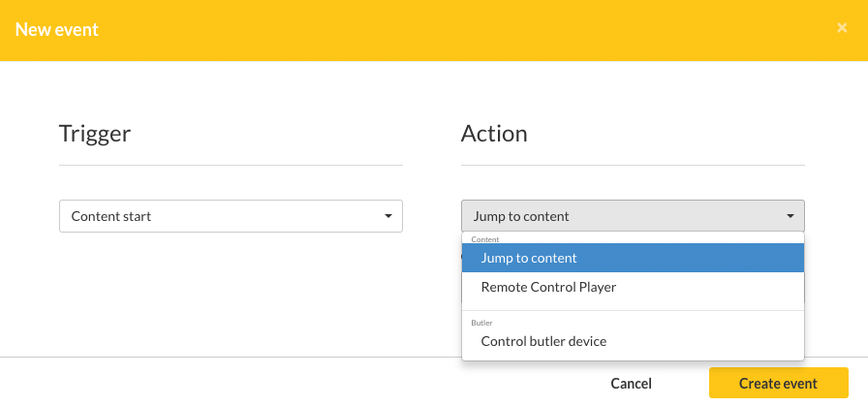The height and width of the screenshot is (406, 868).
Task: Click horizontal rule under Action heading
Action: tap(633, 165)
